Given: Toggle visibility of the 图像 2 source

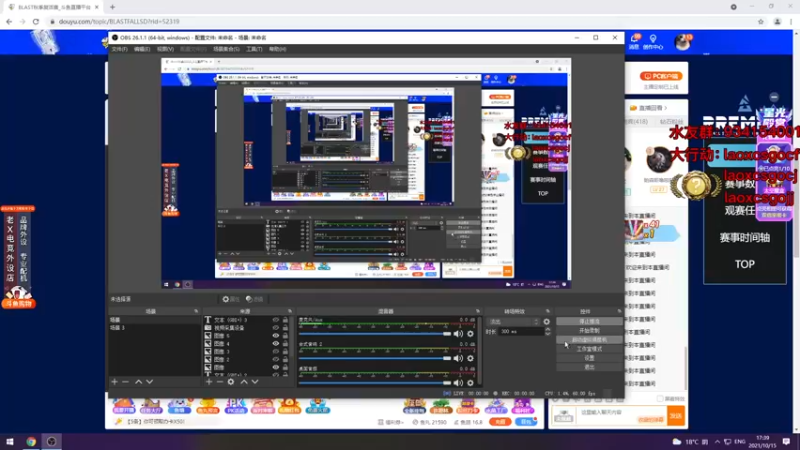Looking at the screenshot, I should point(276,359).
